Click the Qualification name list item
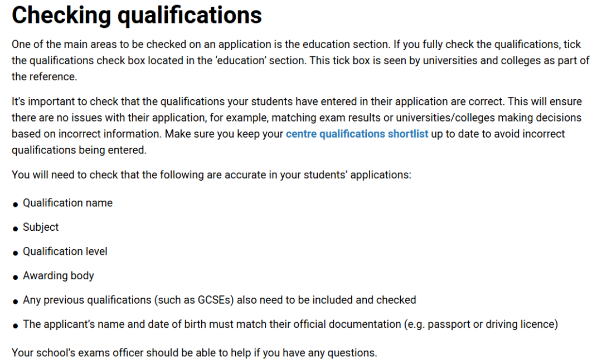Viewport: 602px width, 364px height. 67,203
